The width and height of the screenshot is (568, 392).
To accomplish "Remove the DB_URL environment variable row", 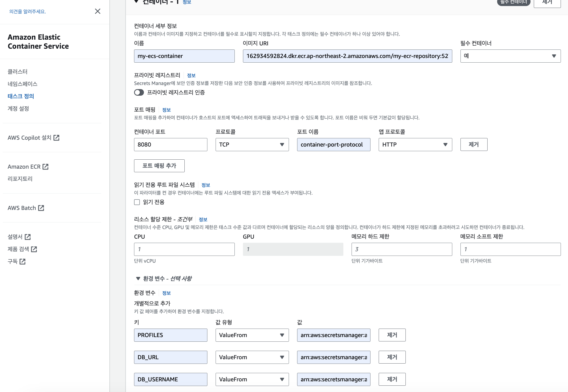I will pos(392,357).
